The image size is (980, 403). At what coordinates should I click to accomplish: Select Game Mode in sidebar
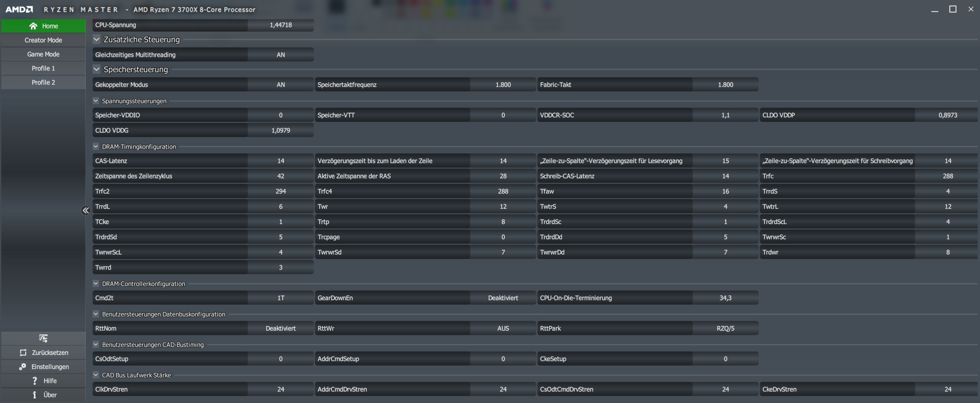pyautogui.click(x=43, y=54)
